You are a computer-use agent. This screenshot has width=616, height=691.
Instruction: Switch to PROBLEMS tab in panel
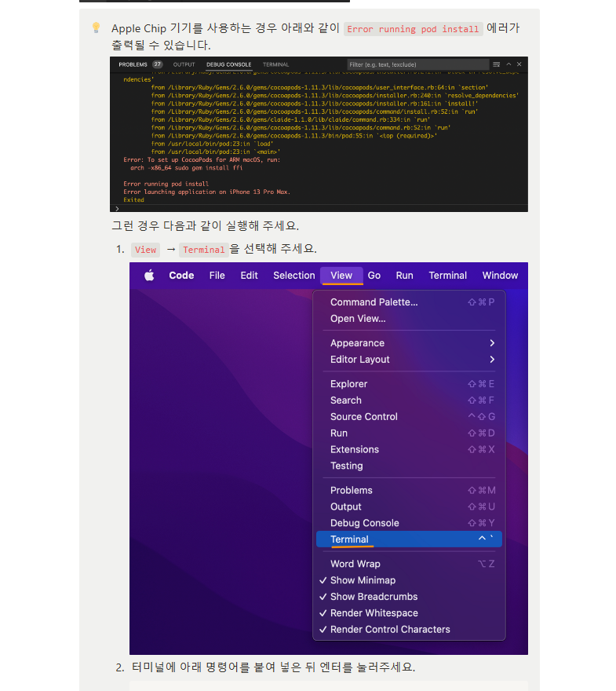(x=133, y=64)
